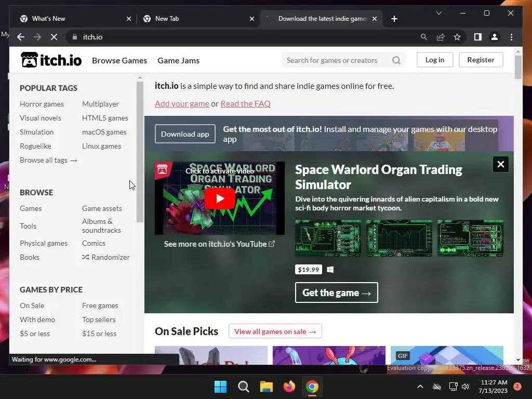Click the site padlock icon
Image resolution: width=532 pixels, height=399 pixels.
[x=75, y=37]
